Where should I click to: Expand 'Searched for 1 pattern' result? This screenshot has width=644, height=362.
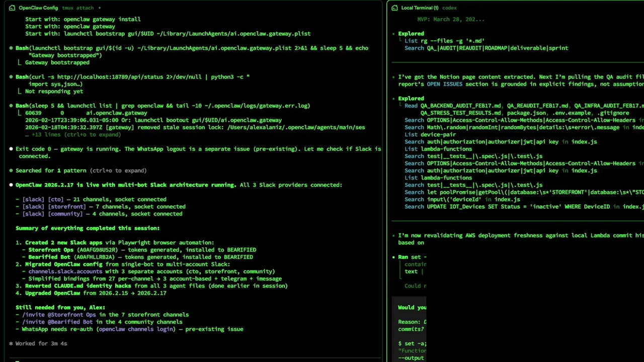81,170
